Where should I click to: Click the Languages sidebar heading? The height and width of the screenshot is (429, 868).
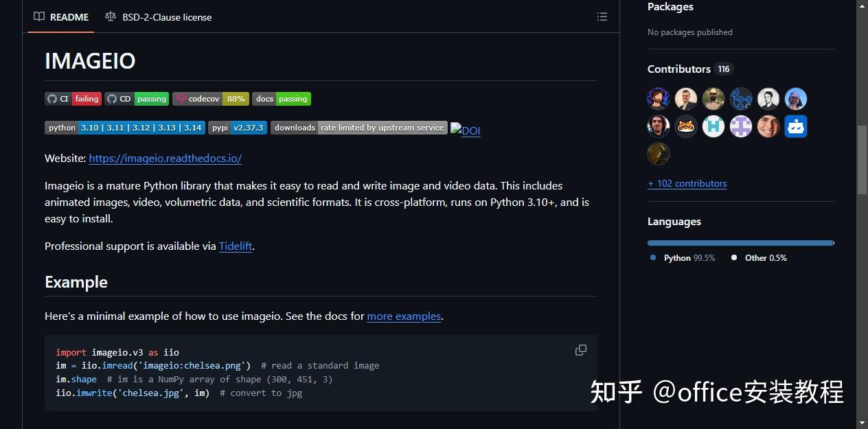[674, 222]
